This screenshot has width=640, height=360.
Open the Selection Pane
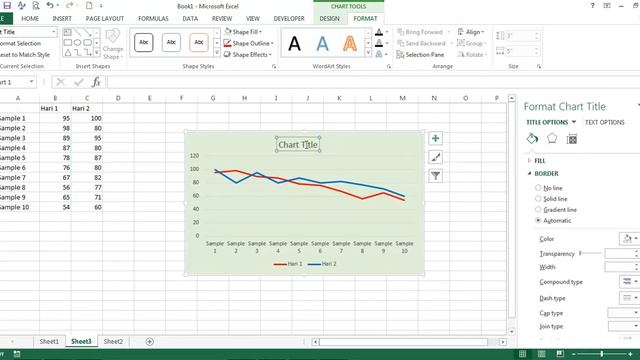(420, 54)
